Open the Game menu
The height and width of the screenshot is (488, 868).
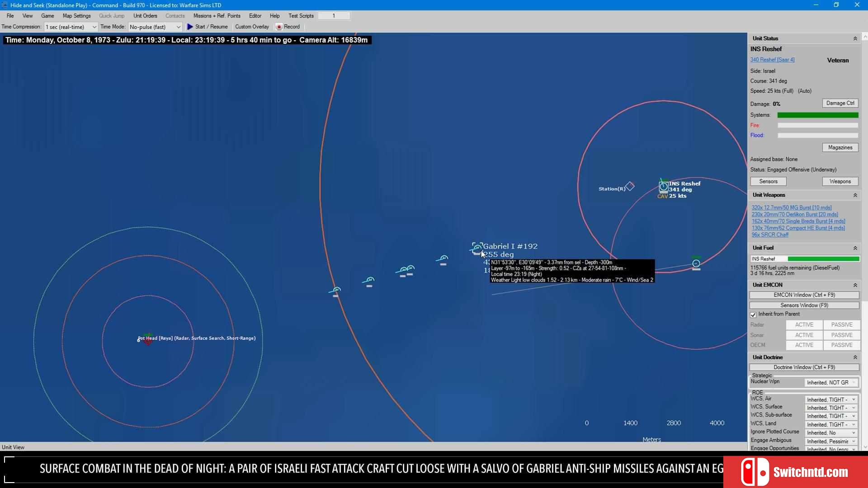47,16
